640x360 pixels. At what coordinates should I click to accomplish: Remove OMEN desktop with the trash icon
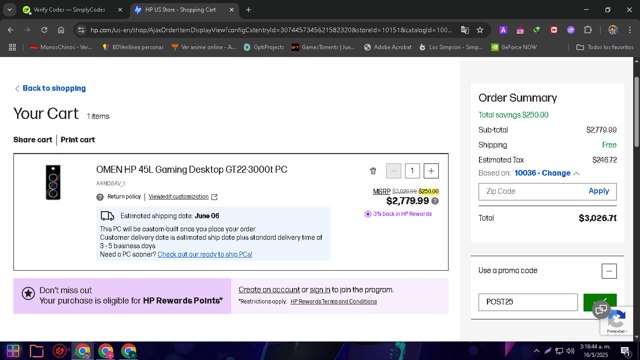[x=373, y=171]
